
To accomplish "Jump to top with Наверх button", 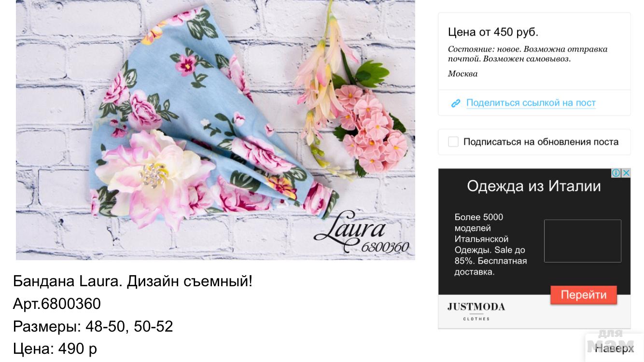I will [x=614, y=348].
